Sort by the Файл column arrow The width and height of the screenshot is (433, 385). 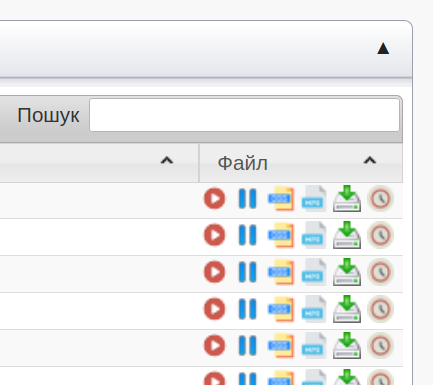pos(370,161)
